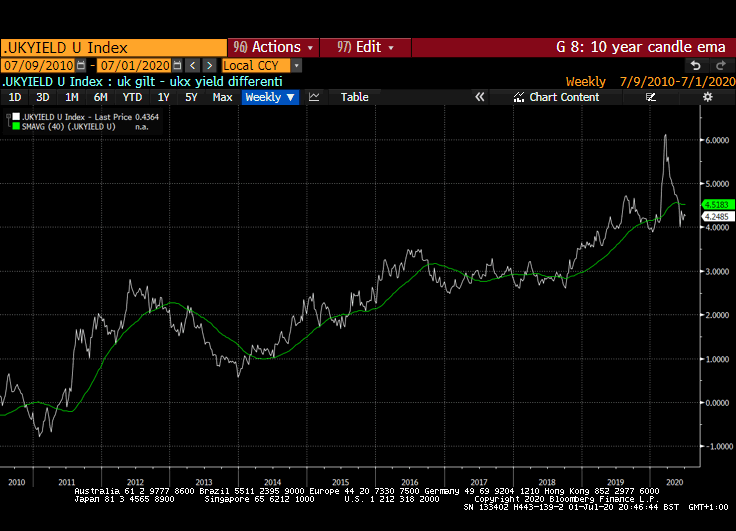
Task: Step date range back with left arrow
Action: click(192, 65)
